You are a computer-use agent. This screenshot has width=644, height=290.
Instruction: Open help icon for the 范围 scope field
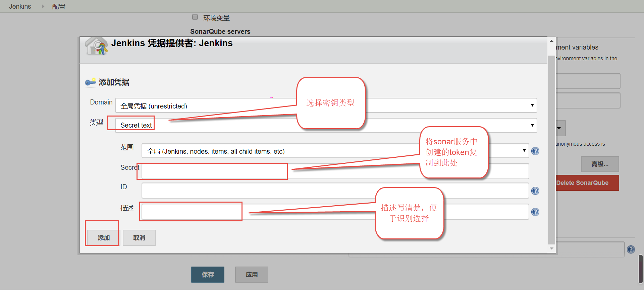point(535,151)
